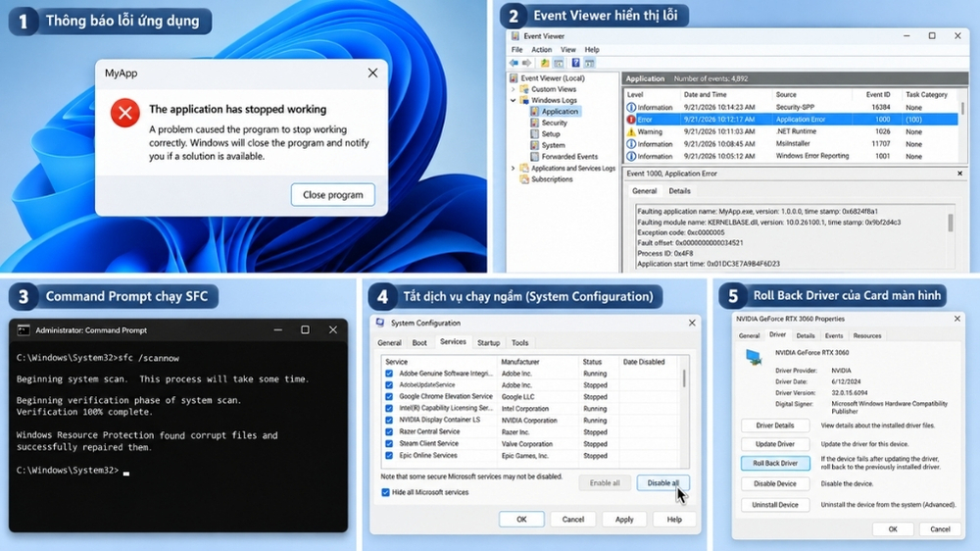Select the Security-SPP Information event row
This screenshot has height=551, width=980.
(792, 108)
